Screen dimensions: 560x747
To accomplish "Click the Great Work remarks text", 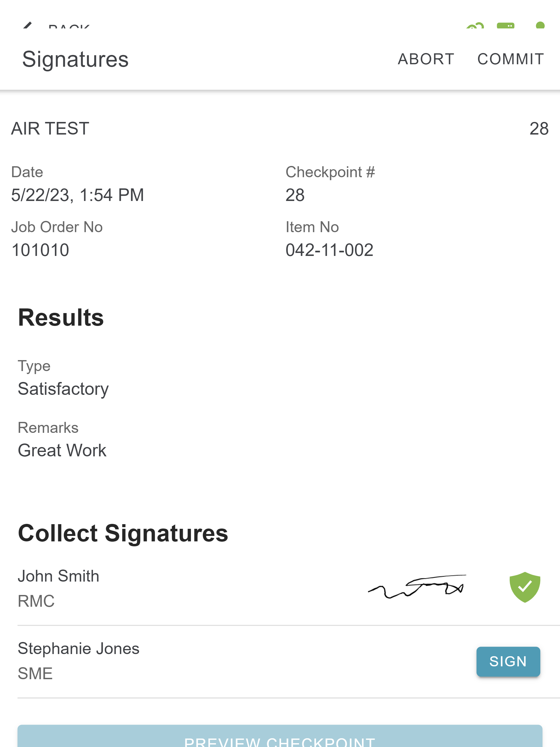I will pos(62,450).
